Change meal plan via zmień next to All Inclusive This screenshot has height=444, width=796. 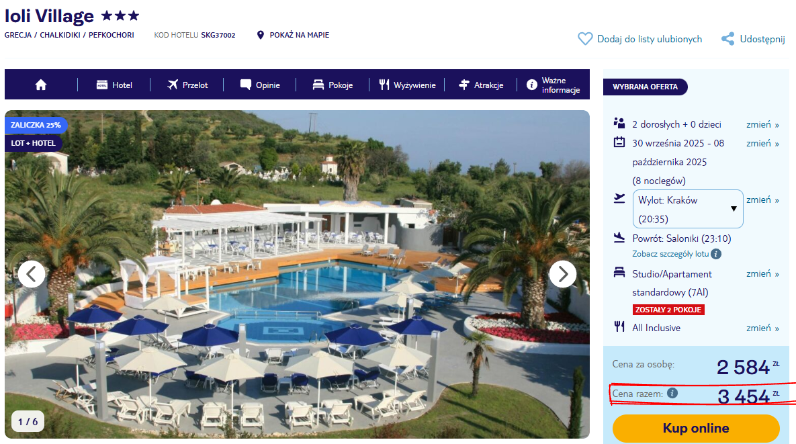click(x=762, y=328)
